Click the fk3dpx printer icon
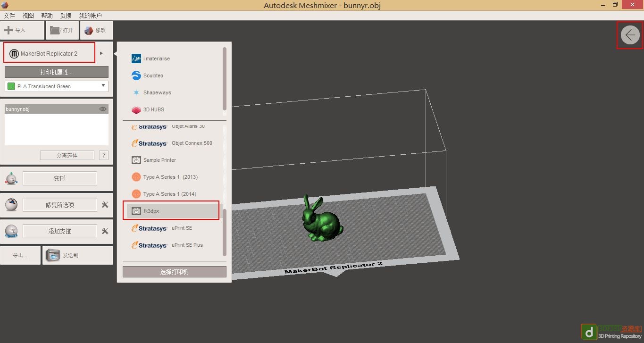This screenshot has height=343, width=644. pyautogui.click(x=136, y=211)
